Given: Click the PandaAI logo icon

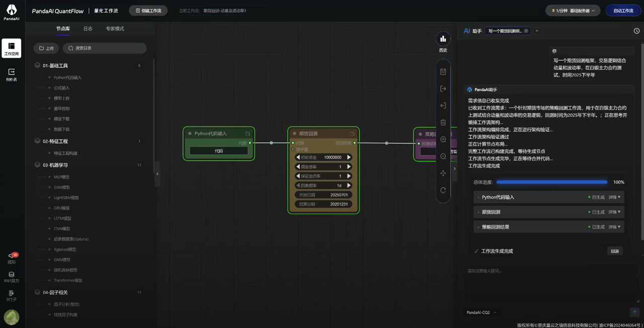Looking at the screenshot, I should pos(12,10).
